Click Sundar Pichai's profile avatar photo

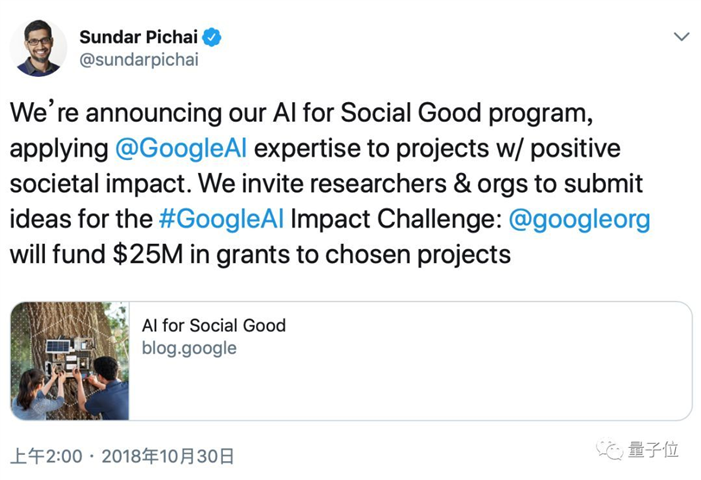(39, 47)
